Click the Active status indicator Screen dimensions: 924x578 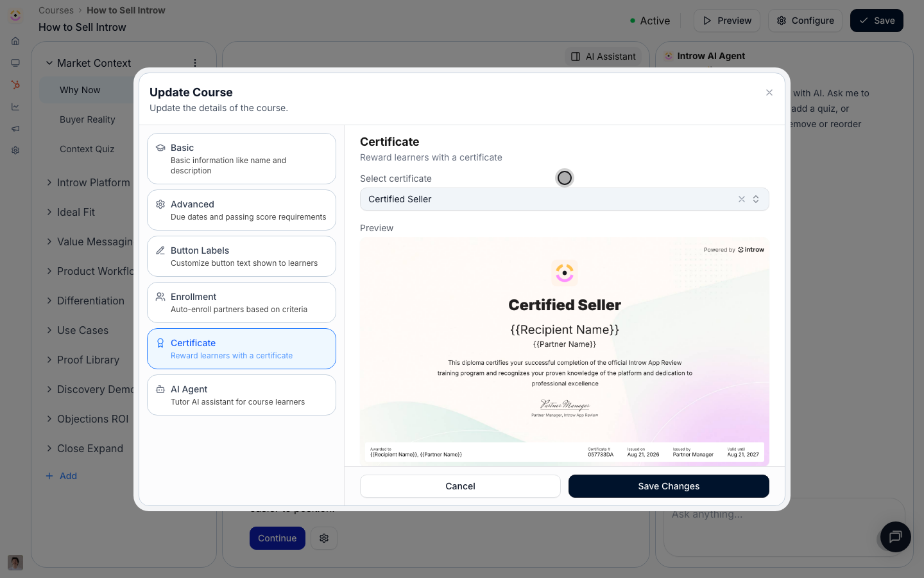tap(650, 21)
